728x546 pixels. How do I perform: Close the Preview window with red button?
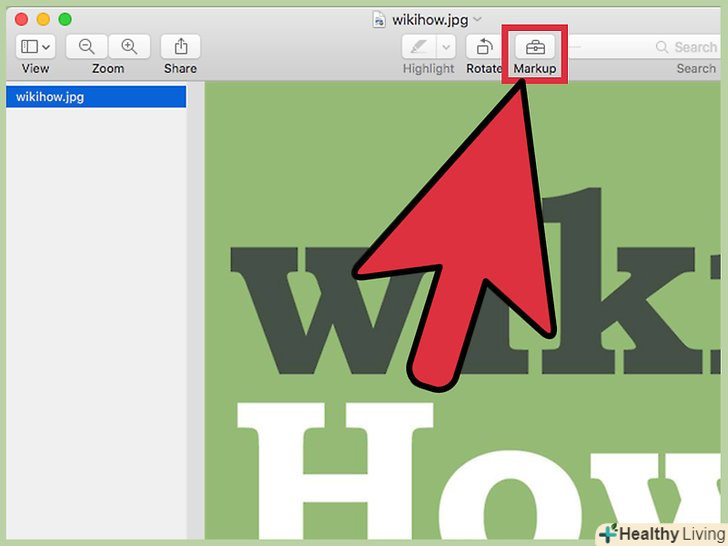point(21,19)
